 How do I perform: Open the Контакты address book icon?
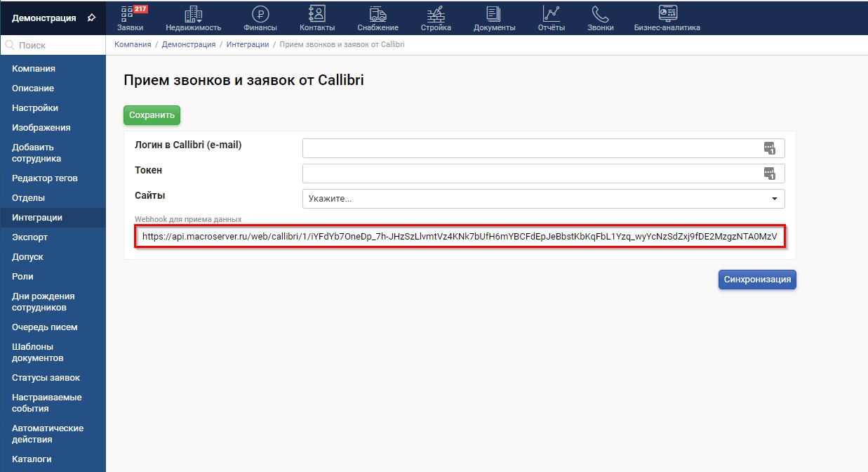point(316,14)
